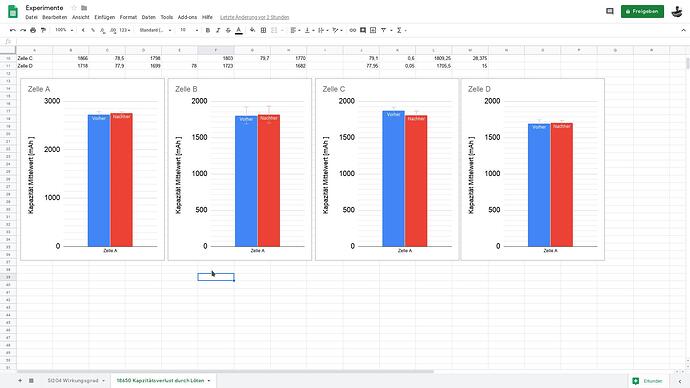Open the last change history link
This screenshot has width=690, height=388.
click(254, 17)
